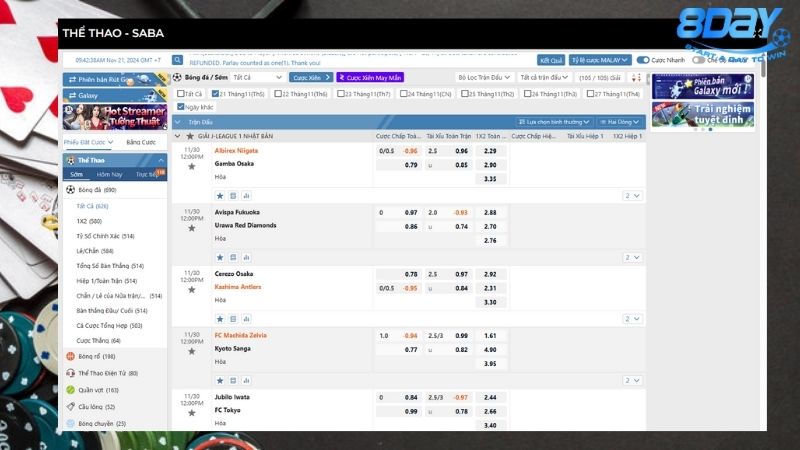Check the 24 Tháng11(CN) checkbox

pyautogui.click(x=404, y=94)
